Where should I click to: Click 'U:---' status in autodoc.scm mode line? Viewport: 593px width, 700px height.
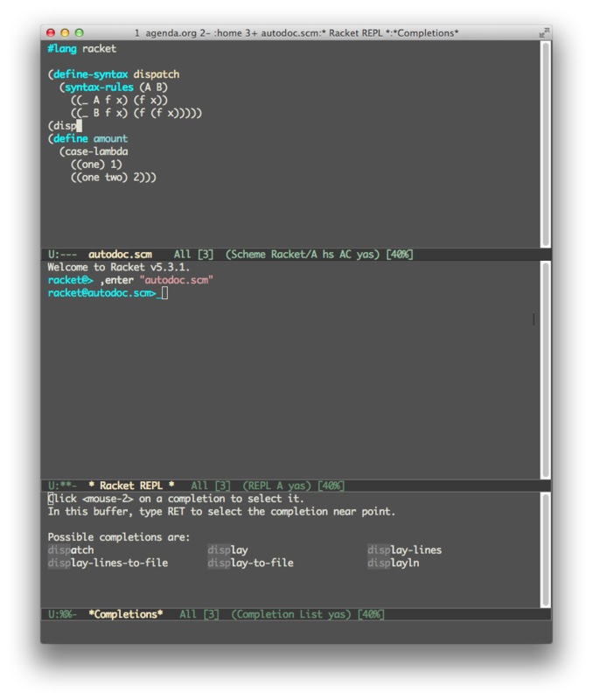pos(62,255)
